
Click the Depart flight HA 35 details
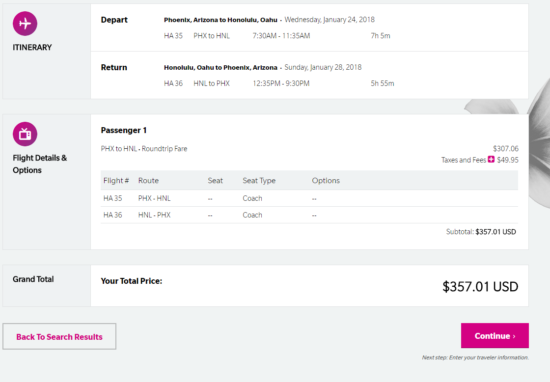click(277, 36)
